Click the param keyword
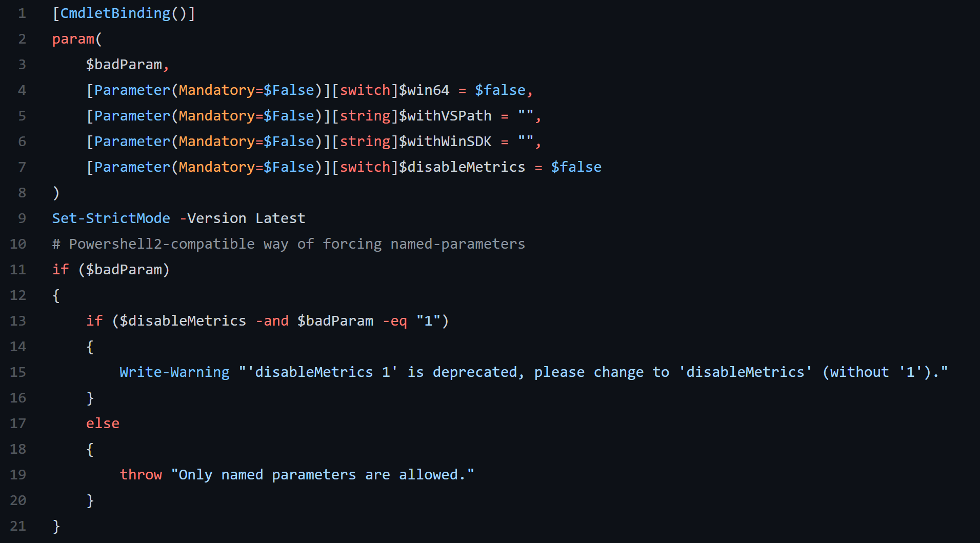980x543 pixels. tap(73, 39)
